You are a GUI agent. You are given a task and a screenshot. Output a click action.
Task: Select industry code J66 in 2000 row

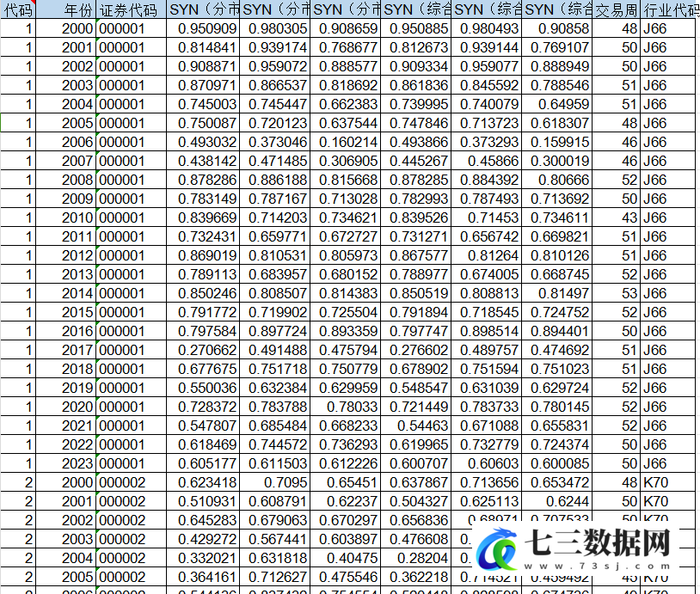(x=670, y=28)
